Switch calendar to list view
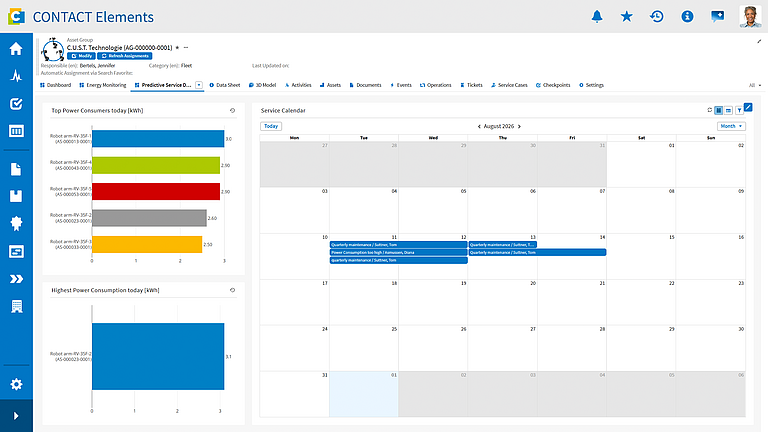Viewport: 768px width, 432px height. [729, 111]
